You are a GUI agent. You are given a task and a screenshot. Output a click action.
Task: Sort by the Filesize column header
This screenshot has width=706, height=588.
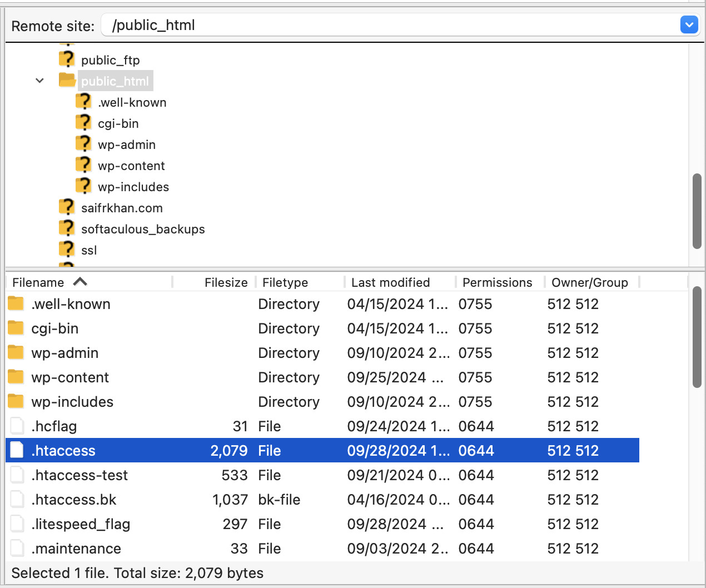226,282
